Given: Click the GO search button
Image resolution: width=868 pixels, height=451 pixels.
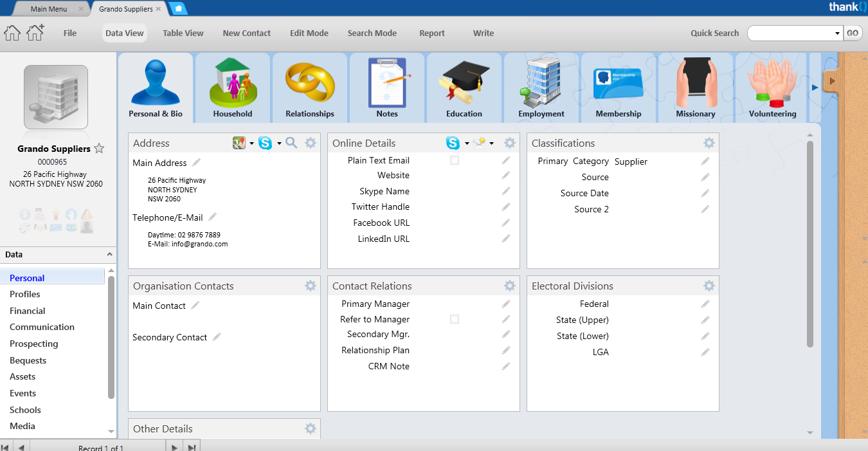Looking at the screenshot, I should point(853,33).
